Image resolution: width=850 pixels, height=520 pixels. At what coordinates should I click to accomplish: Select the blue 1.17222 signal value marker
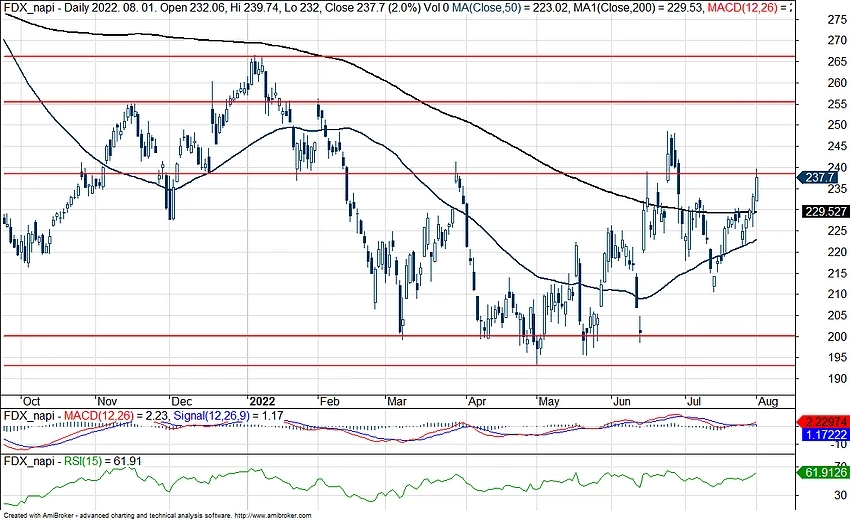click(826, 434)
